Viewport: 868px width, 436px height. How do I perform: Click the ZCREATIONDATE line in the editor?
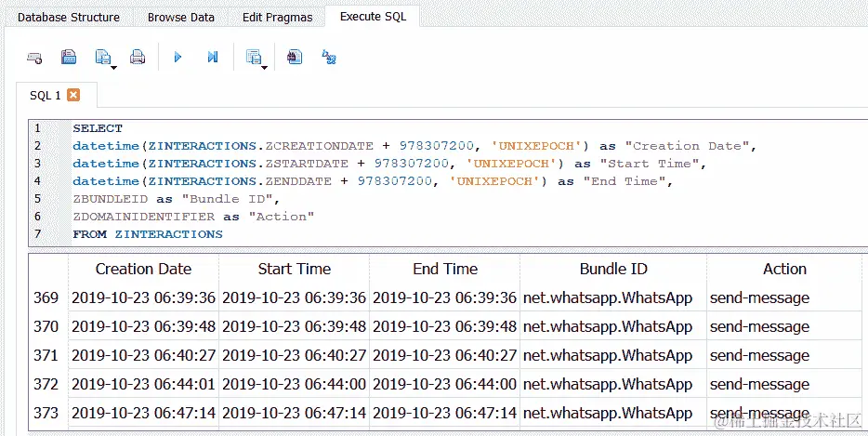(x=414, y=146)
